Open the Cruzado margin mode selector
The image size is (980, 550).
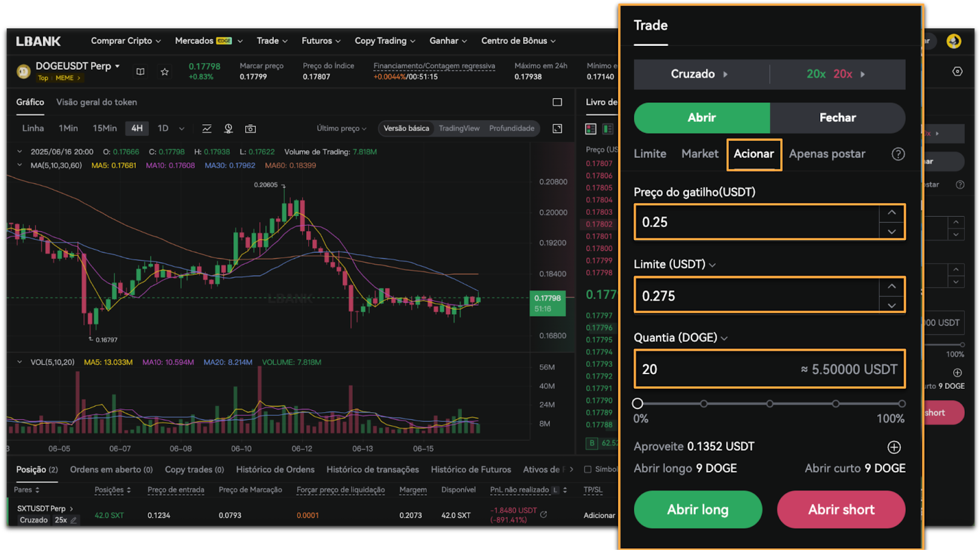tap(699, 74)
